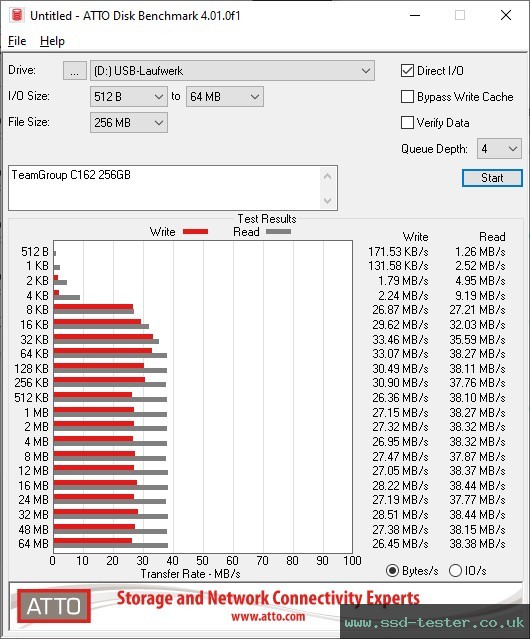This screenshot has width=530, height=639.
Task: Open the 512 B minimum I/O size dropdown
Action: coord(129,97)
